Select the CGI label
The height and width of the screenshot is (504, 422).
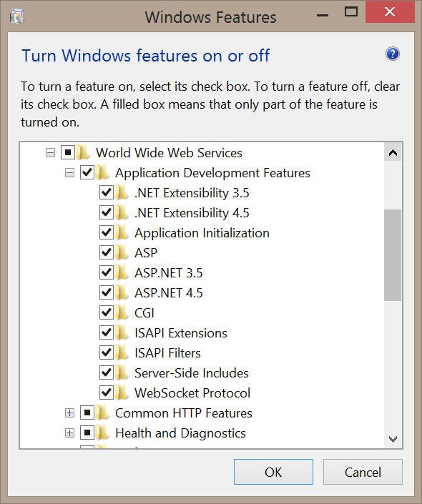[144, 312]
